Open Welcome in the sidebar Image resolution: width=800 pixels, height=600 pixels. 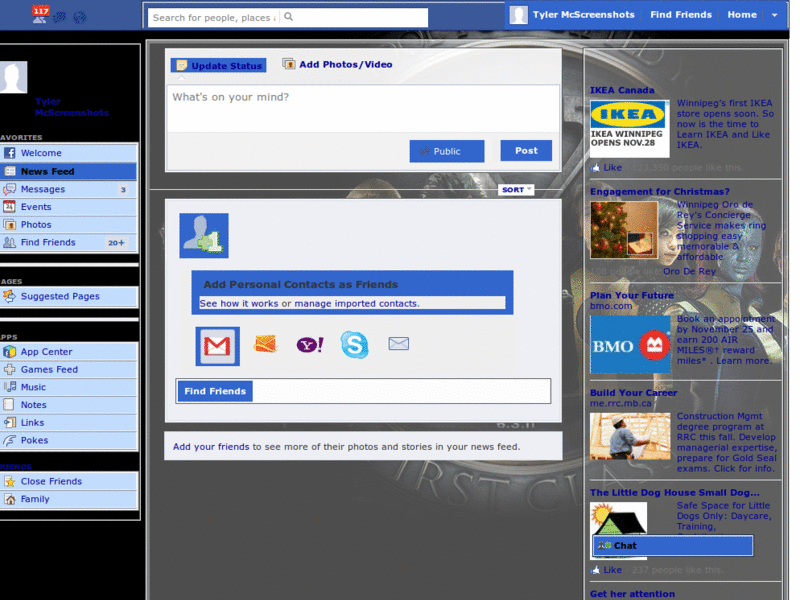69,153
